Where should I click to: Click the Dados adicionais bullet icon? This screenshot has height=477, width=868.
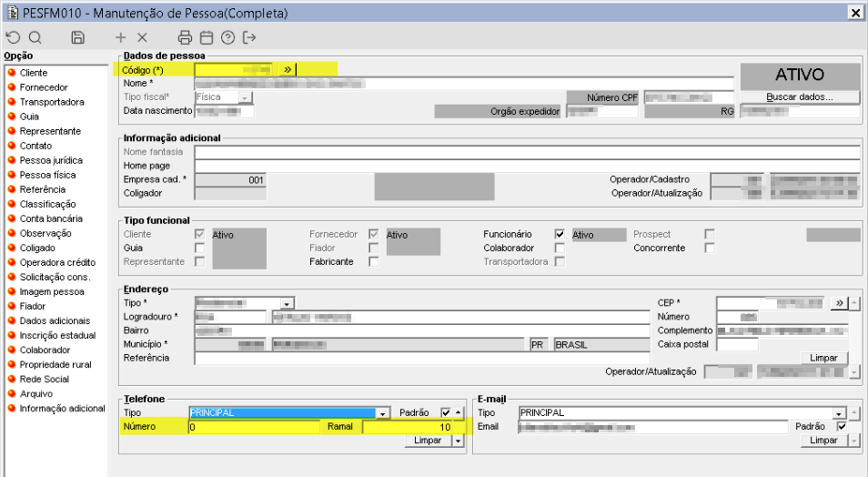[x=12, y=320]
